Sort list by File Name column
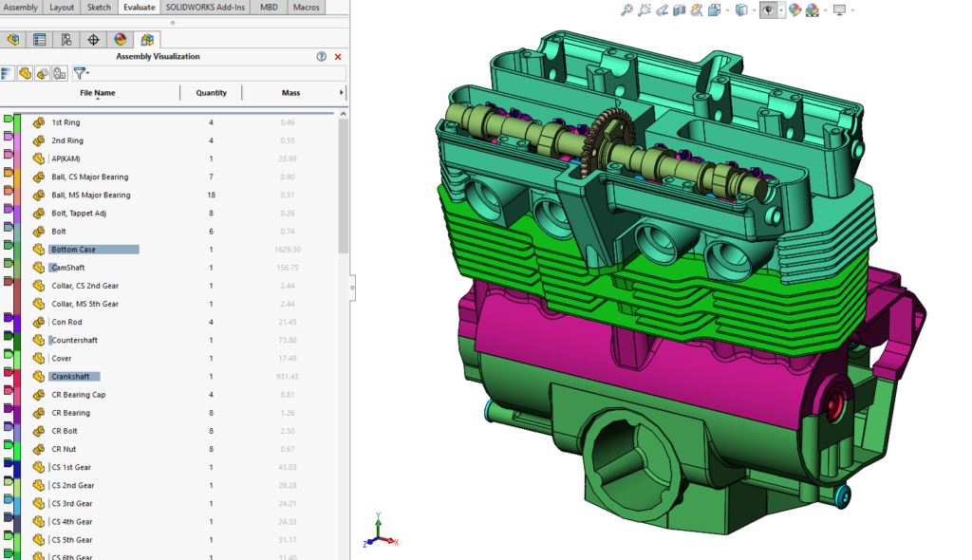972x560 pixels. pyautogui.click(x=98, y=93)
